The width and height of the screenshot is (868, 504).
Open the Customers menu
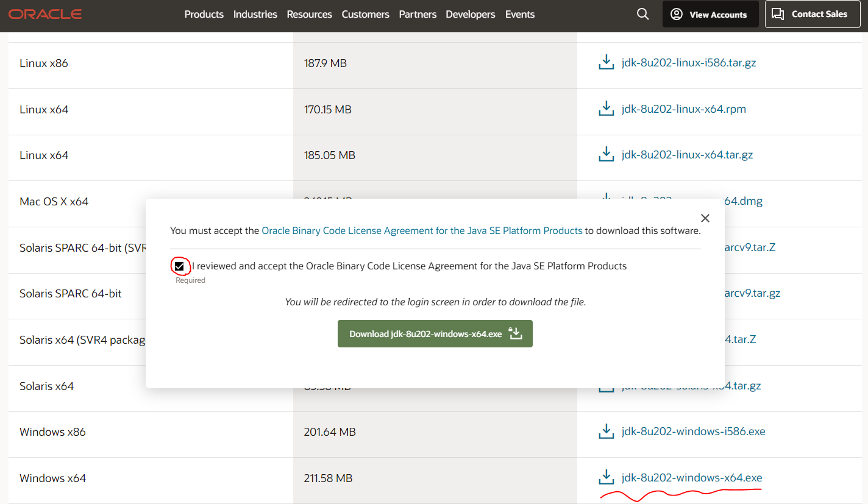coord(366,14)
